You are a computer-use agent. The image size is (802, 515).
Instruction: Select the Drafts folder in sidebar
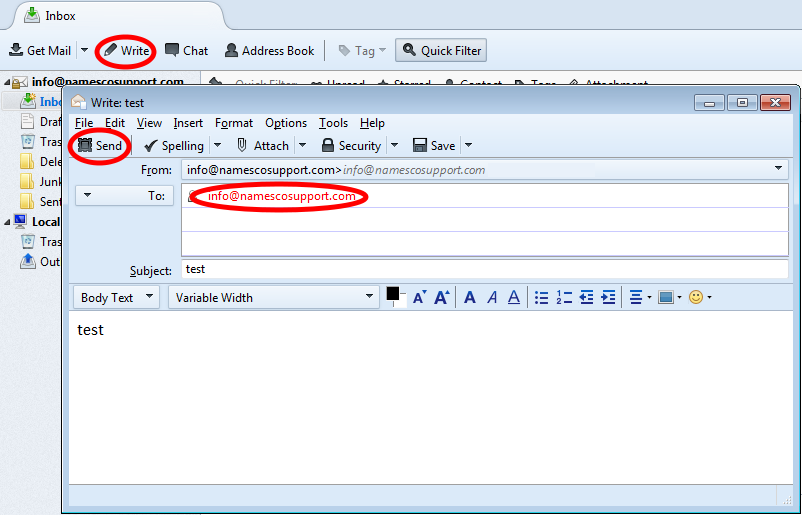click(x=40, y=122)
